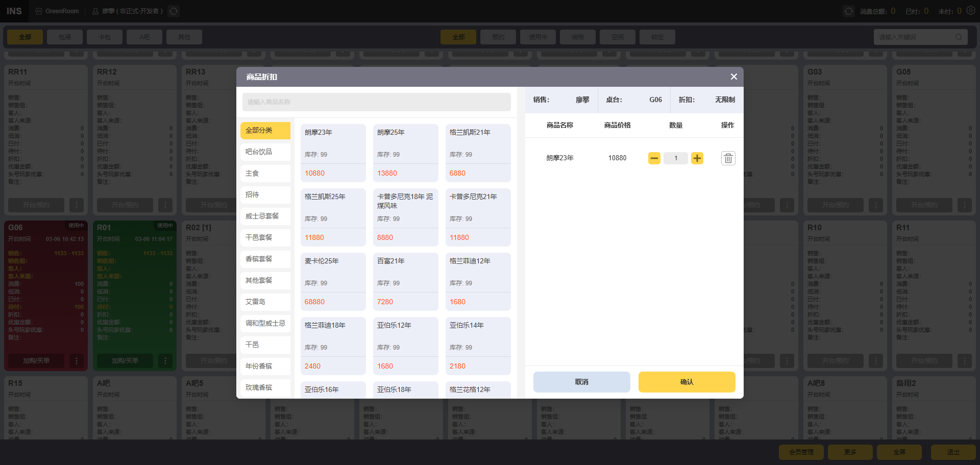980x465 pixels.
Task: Close the 商品折扣 dialog
Action: click(x=733, y=77)
